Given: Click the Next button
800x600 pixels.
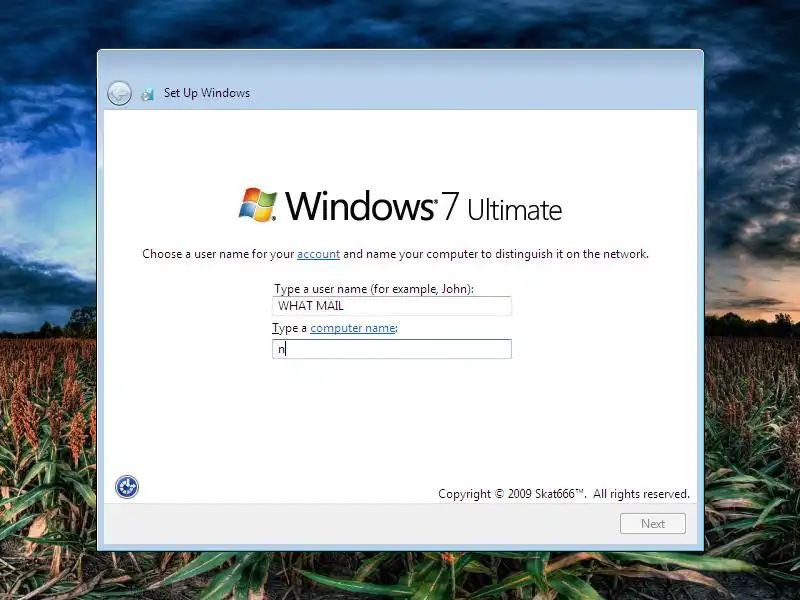Looking at the screenshot, I should [x=653, y=523].
